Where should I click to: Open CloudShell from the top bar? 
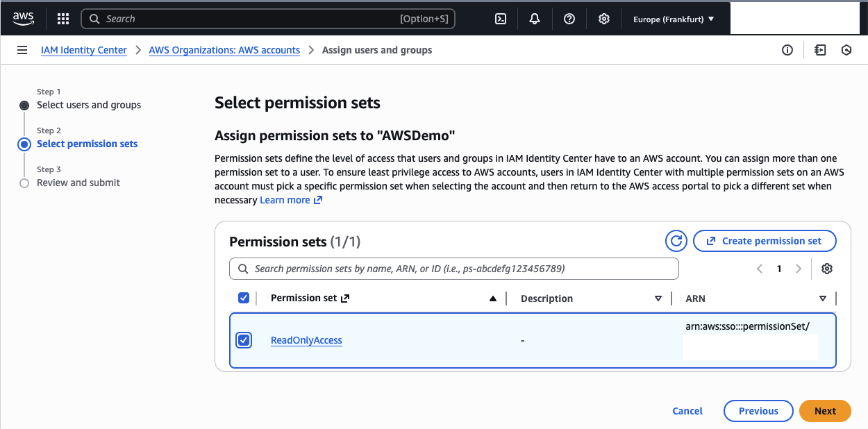(500, 19)
